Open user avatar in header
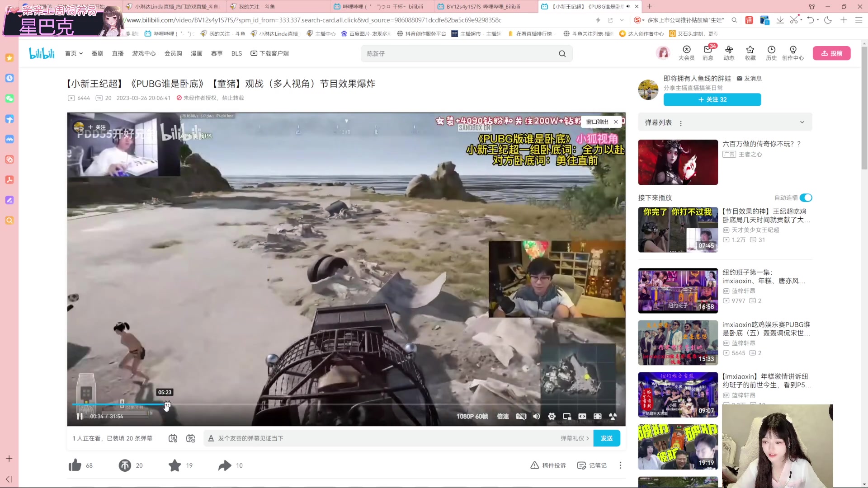The width and height of the screenshot is (868, 488). pos(663,53)
